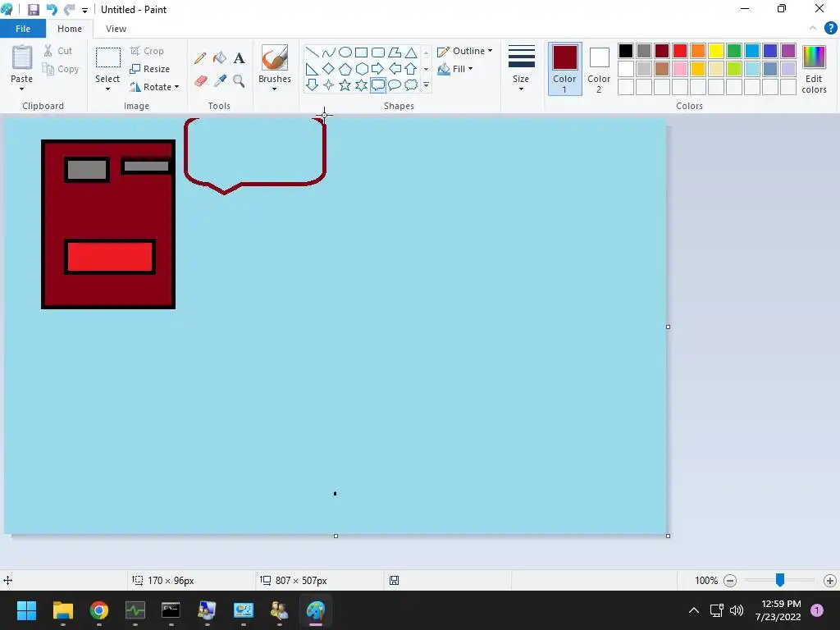Choose the Line shape
840x630 pixels.
[x=313, y=52]
